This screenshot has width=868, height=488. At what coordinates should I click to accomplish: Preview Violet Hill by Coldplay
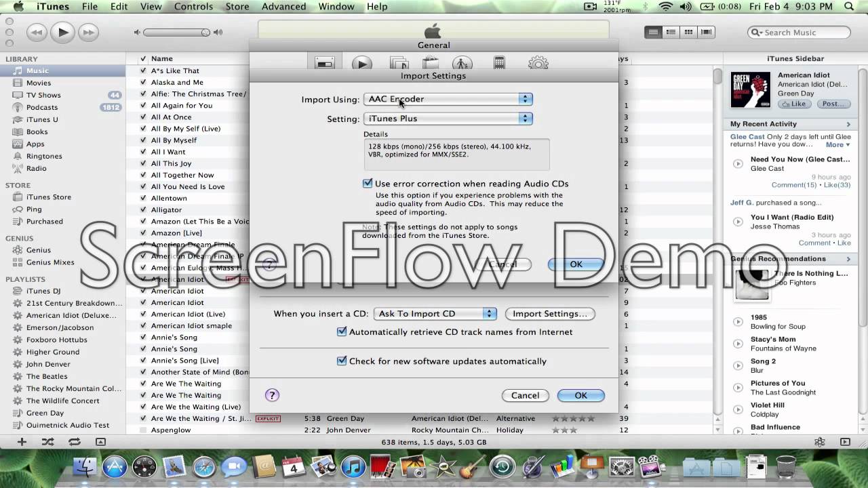pyautogui.click(x=738, y=409)
